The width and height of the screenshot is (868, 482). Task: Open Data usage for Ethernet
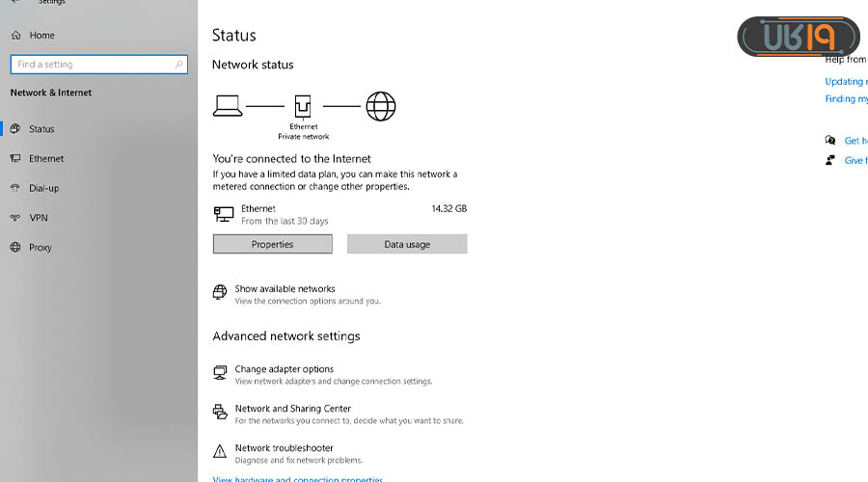407,245
